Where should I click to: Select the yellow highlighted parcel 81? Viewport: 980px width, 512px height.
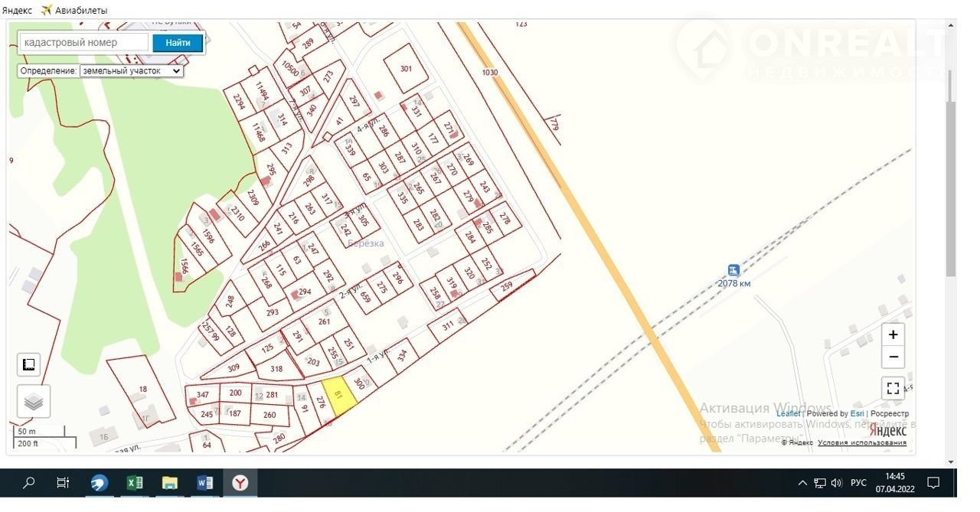pyautogui.click(x=338, y=396)
